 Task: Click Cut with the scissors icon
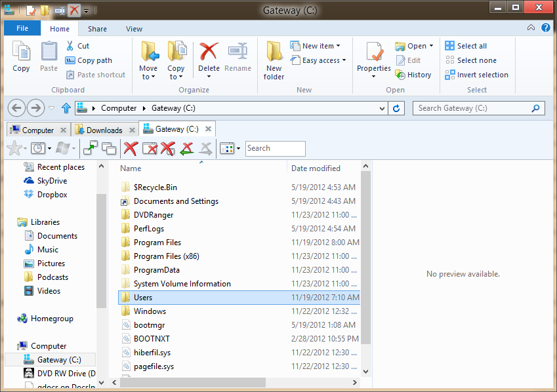tap(78, 46)
